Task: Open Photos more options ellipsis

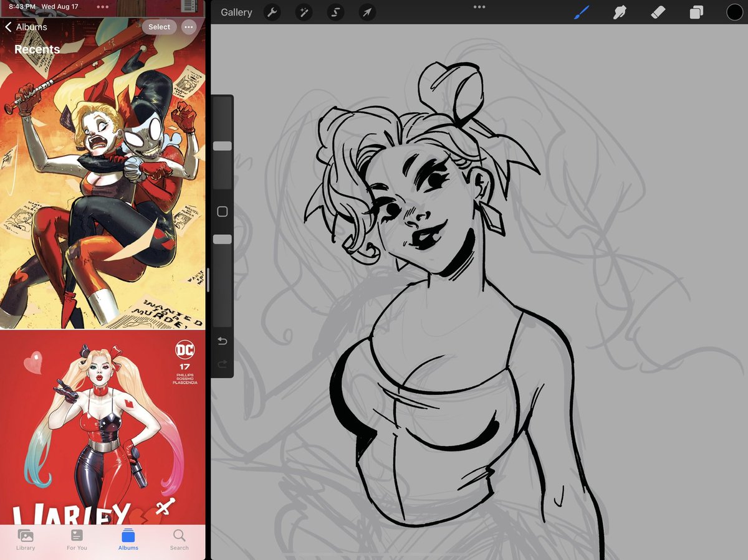Action: [189, 27]
